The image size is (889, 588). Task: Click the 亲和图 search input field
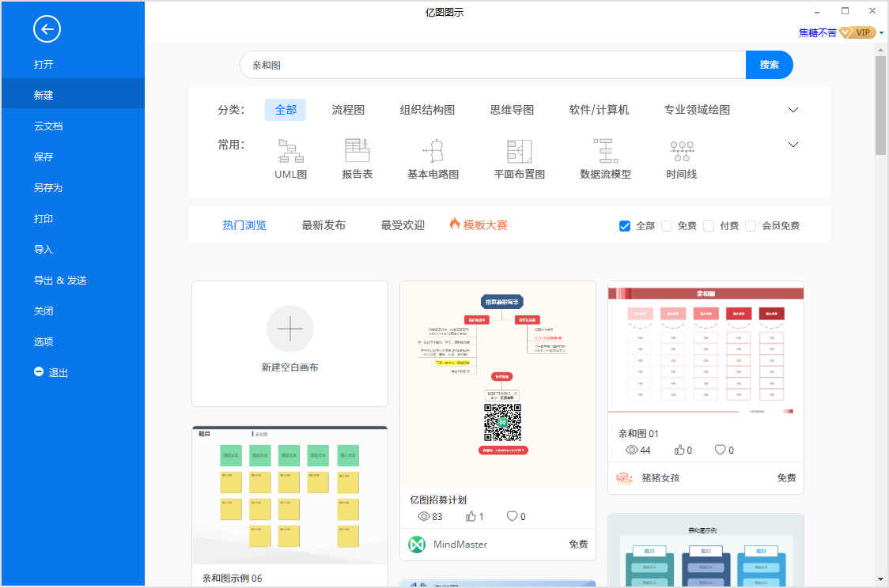tap(490, 65)
